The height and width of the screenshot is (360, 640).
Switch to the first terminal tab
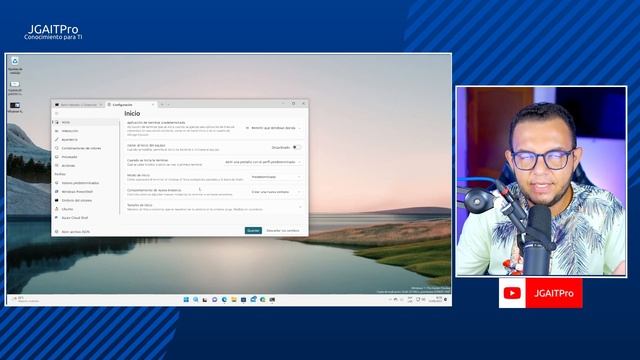[x=79, y=105]
